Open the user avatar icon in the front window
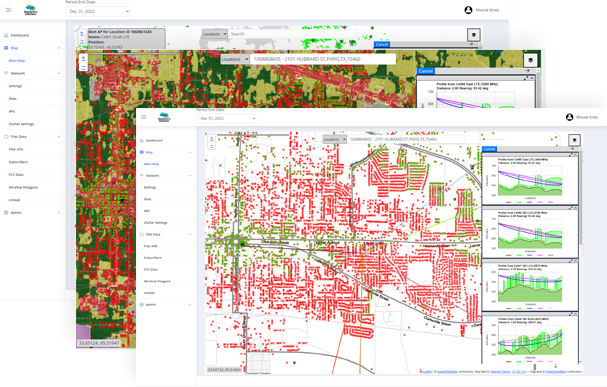Image resolution: width=607 pixels, height=387 pixels. click(x=569, y=117)
